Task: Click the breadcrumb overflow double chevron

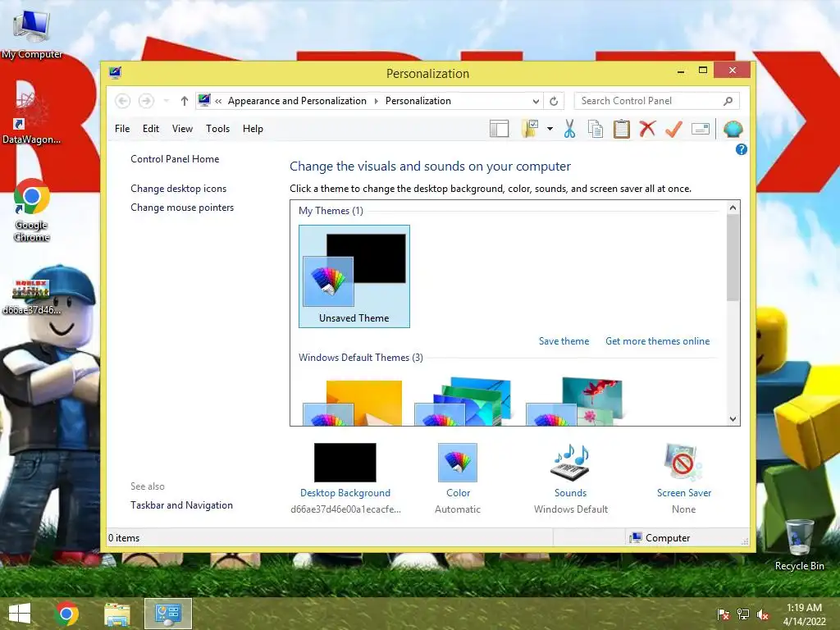Action: click(218, 101)
